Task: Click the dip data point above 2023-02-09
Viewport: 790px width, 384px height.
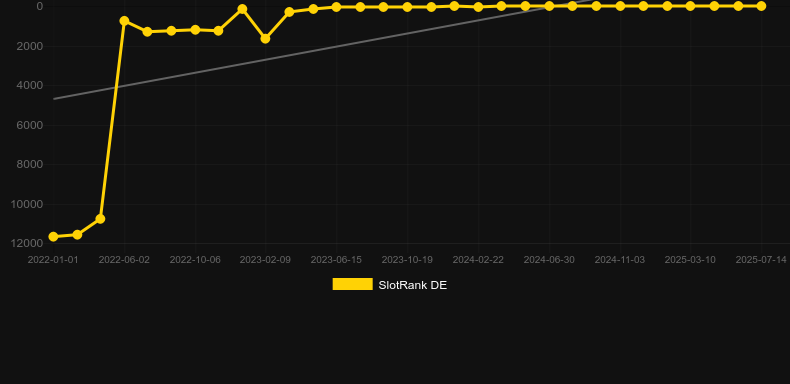Action: click(266, 38)
